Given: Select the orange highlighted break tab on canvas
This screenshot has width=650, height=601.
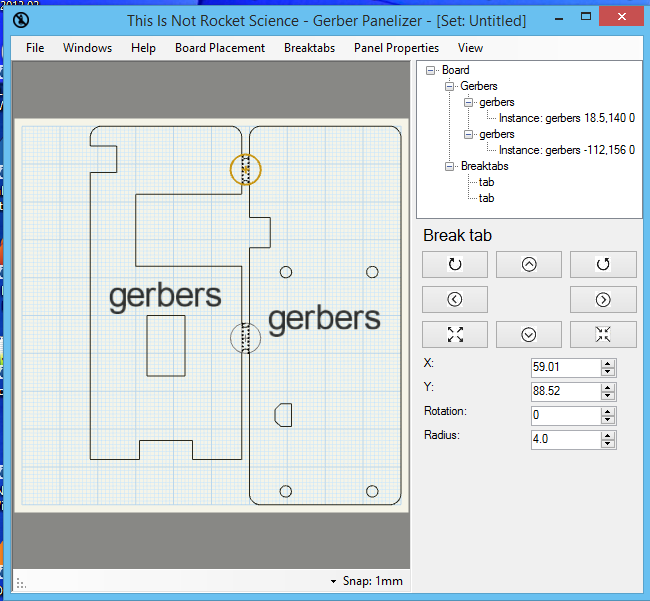Looking at the screenshot, I should pos(245,169).
